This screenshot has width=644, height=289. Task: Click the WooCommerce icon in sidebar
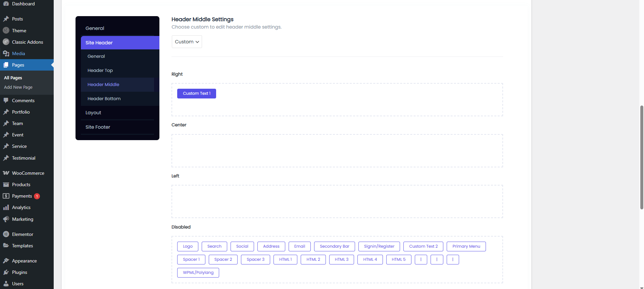[x=6, y=173]
